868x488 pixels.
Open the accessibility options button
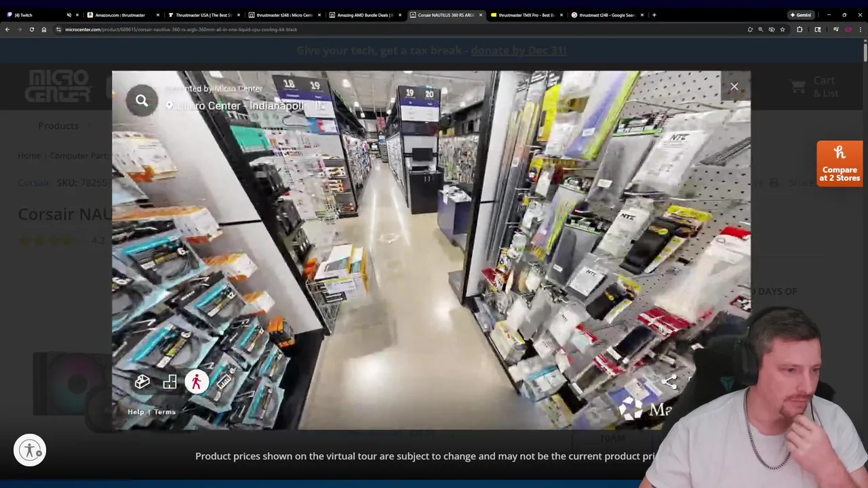pos(30,450)
